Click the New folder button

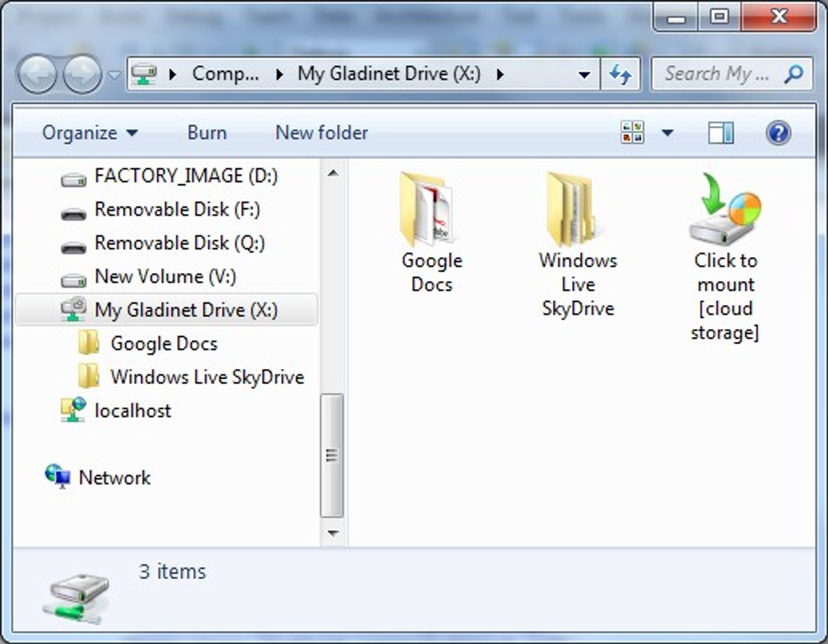click(x=322, y=133)
